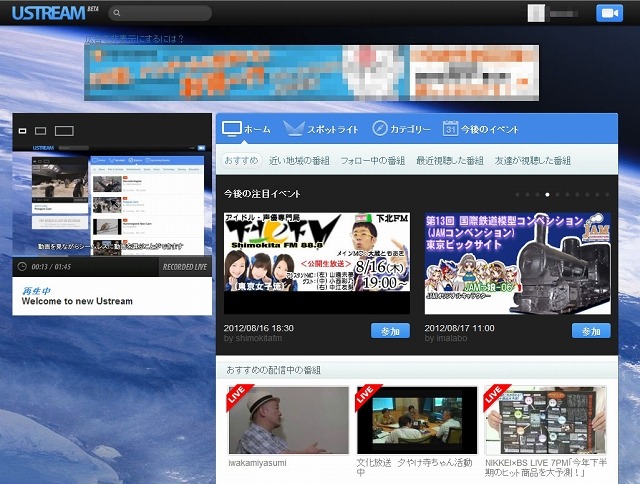Click 参加 for the shimokitafm event
Viewport: 640px width, 484px height.
pyautogui.click(x=390, y=331)
